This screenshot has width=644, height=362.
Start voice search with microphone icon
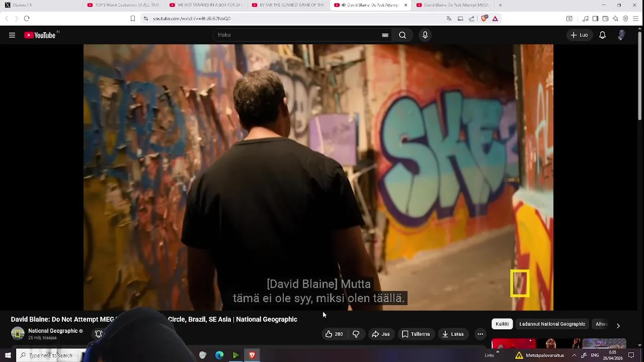[x=425, y=35]
